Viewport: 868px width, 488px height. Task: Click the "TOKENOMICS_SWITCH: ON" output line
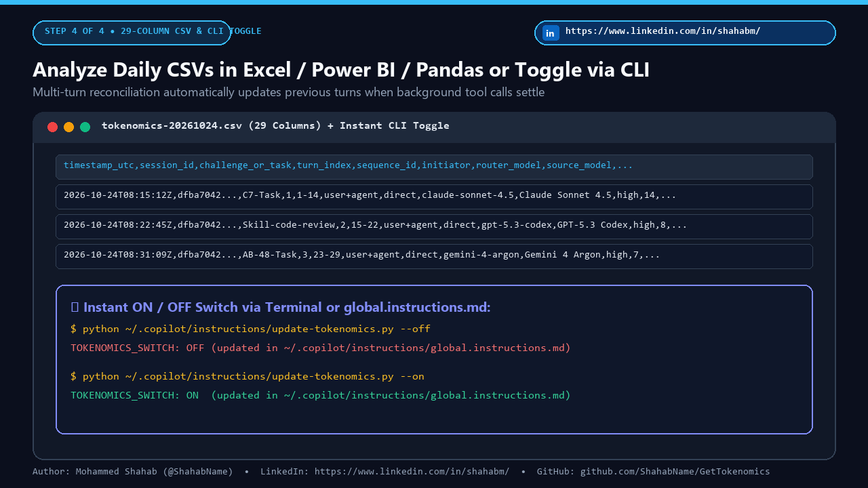[321, 395]
